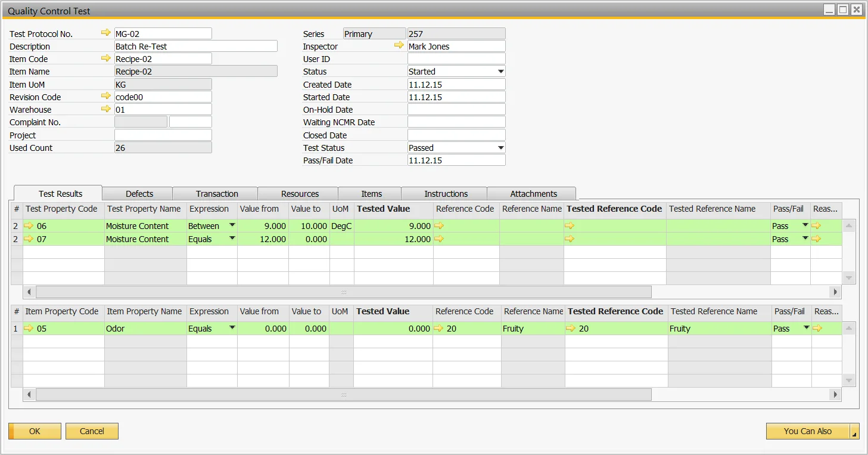Open Pass/Fail dropdown for property 06
868x455 pixels.
tap(805, 225)
